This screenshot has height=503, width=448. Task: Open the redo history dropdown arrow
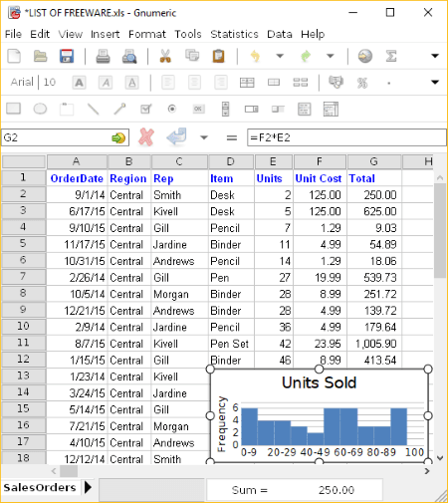click(330, 56)
